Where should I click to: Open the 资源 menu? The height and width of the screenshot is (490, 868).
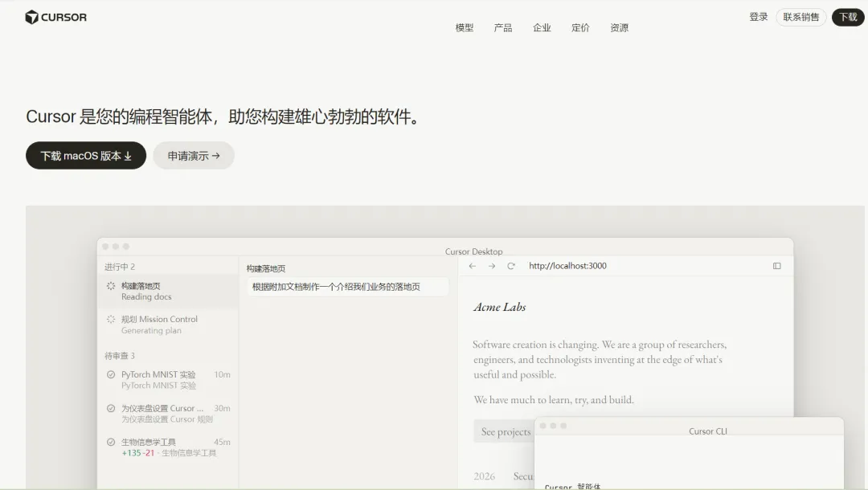pyautogui.click(x=619, y=27)
